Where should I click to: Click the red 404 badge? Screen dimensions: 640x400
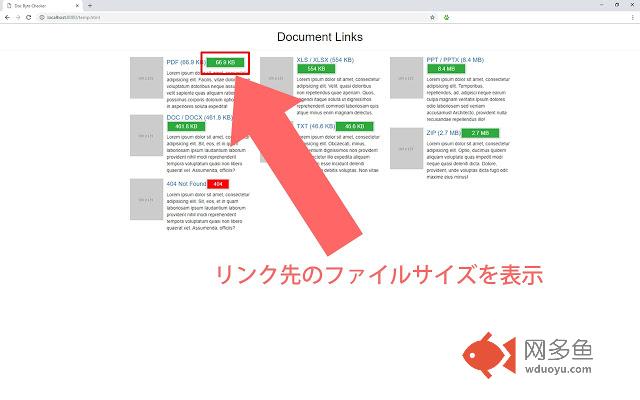[x=218, y=184]
